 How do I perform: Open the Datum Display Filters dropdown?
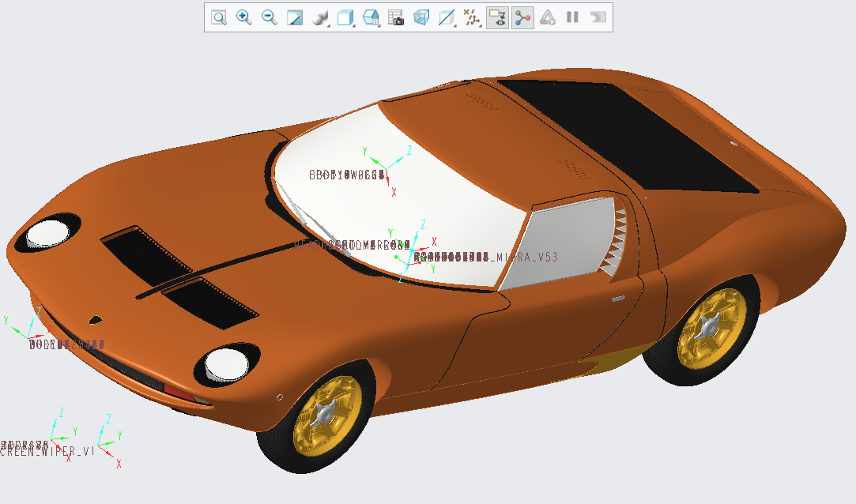(472, 17)
